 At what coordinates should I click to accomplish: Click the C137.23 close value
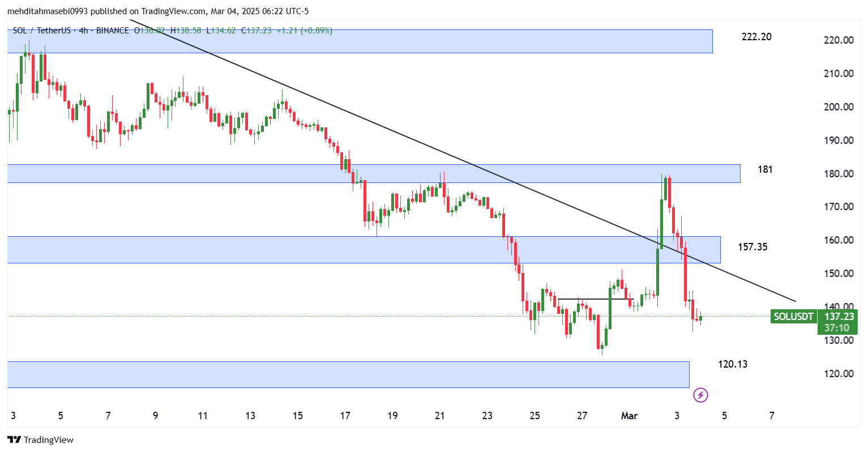click(256, 31)
